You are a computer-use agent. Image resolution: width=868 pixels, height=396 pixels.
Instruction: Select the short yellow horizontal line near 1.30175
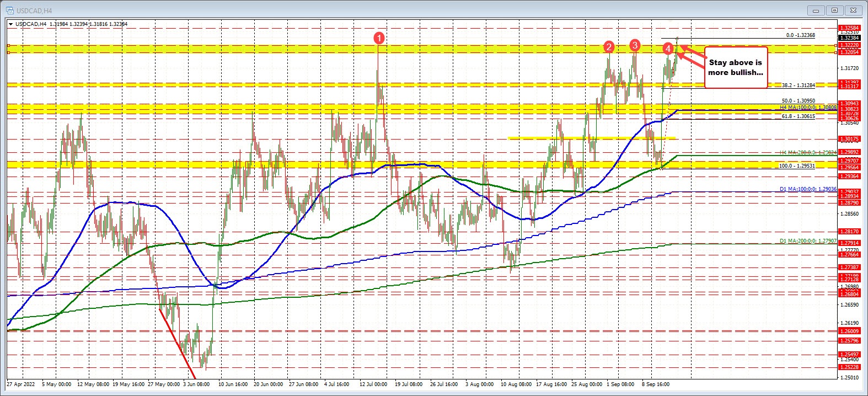[592, 138]
